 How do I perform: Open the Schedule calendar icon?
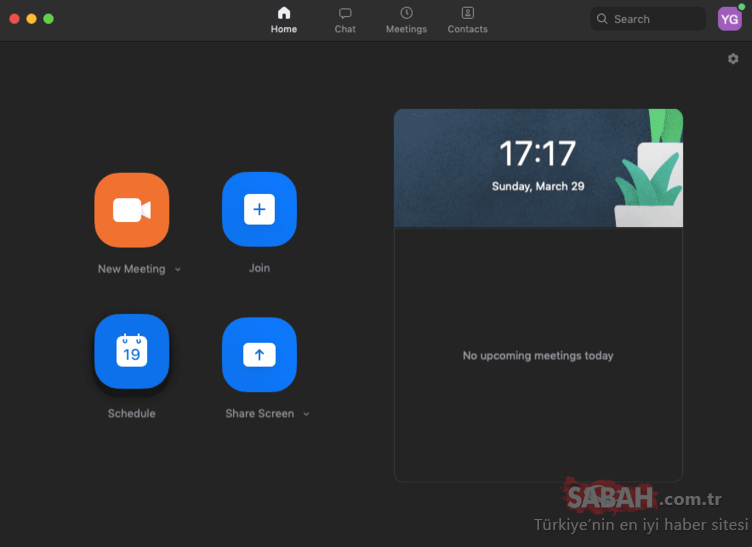(132, 351)
